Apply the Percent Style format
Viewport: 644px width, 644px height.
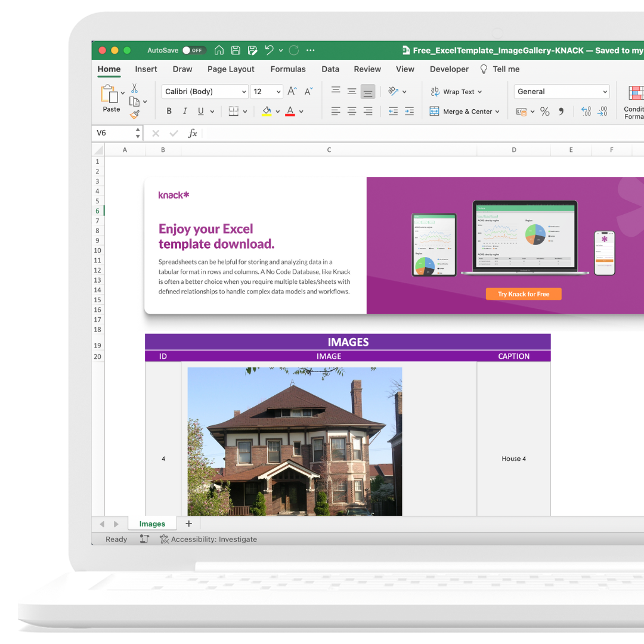tap(544, 112)
